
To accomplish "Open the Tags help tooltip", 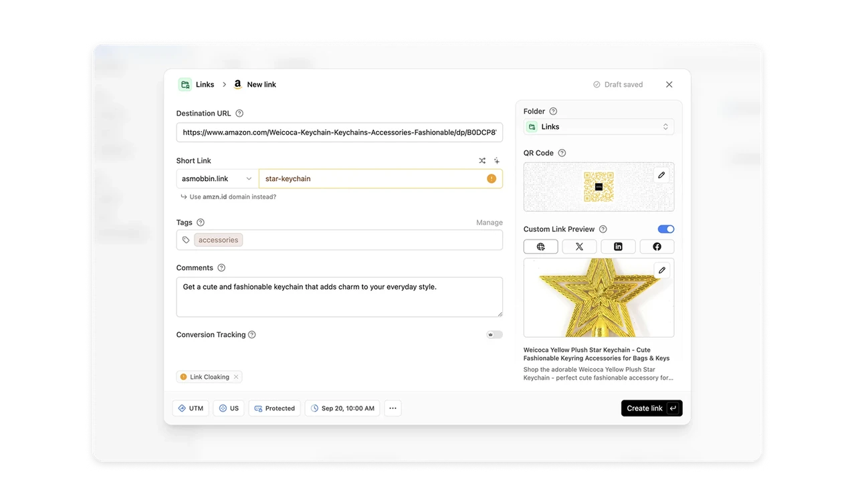I will 201,223.
